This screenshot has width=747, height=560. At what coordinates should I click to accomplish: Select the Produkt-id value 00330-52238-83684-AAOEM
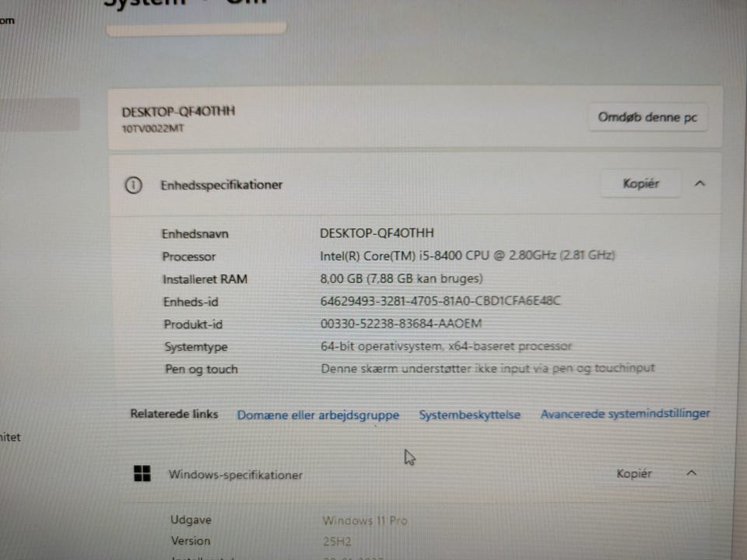point(402,324)
